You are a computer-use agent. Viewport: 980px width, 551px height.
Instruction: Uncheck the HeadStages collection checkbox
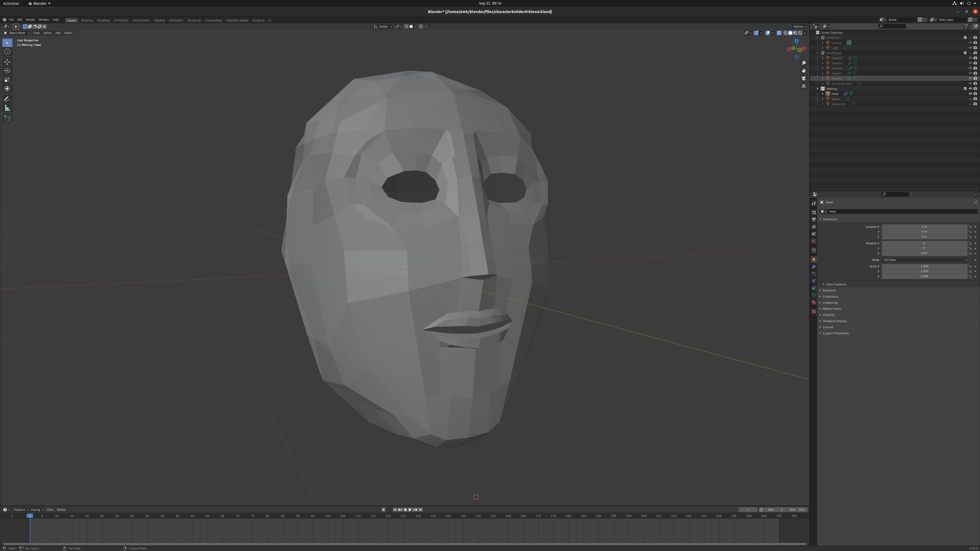[965, 53]
